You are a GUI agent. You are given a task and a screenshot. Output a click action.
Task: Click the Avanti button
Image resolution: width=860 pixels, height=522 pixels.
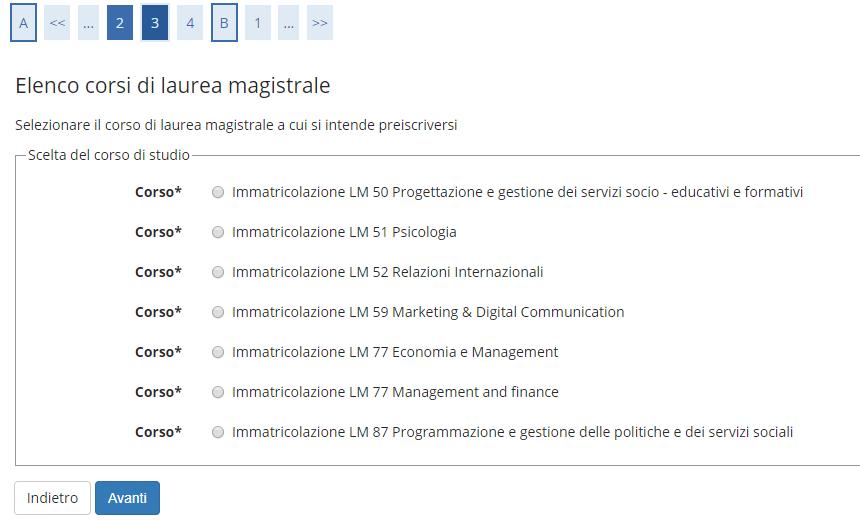coord(127,498)
